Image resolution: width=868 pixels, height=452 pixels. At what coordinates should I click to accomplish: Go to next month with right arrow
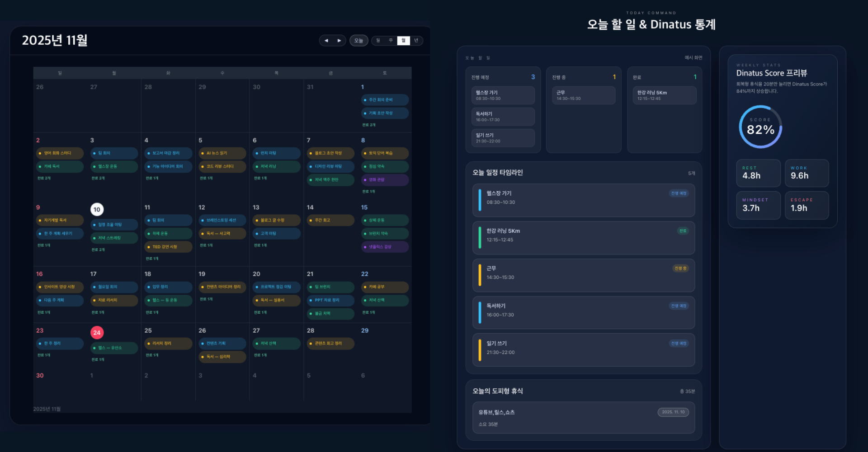pos(339,41)
